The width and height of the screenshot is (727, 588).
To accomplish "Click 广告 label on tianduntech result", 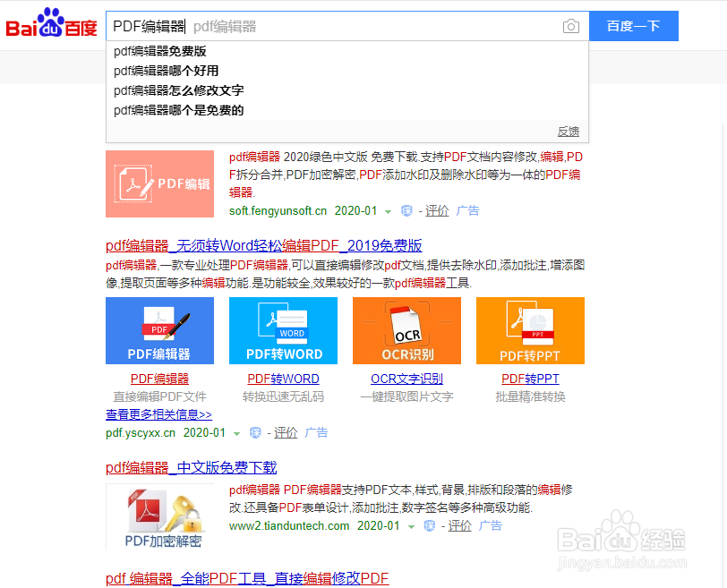I will pos(490,526).
